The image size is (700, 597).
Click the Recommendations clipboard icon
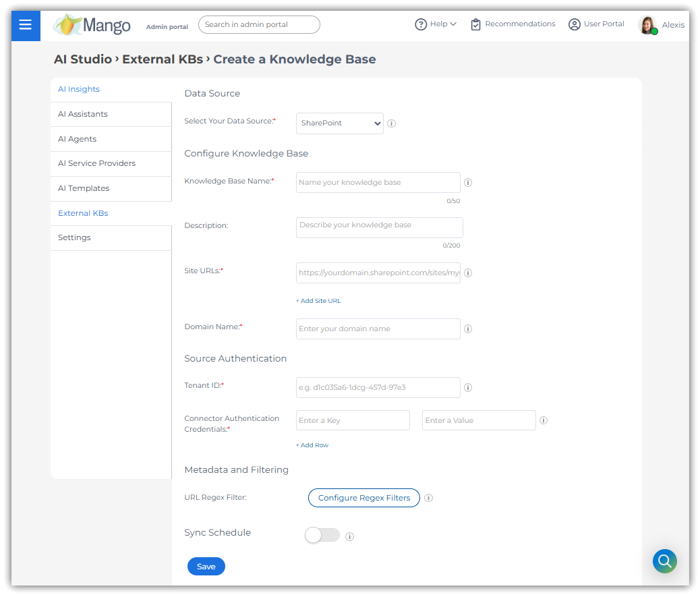coord(475,24)
